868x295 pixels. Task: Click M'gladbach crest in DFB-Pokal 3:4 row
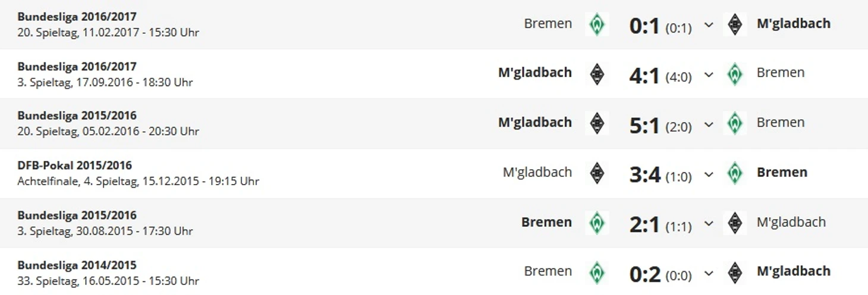click(x=597, y=173)
